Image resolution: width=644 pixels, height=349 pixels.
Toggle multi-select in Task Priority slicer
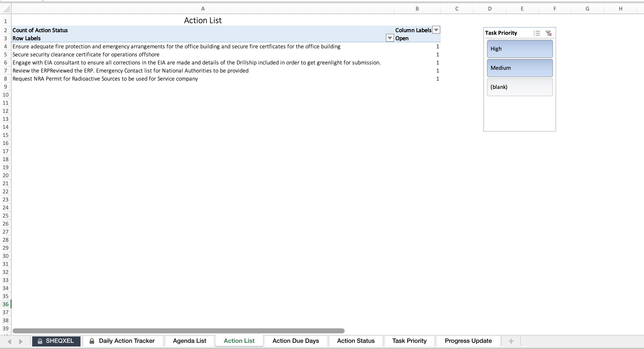click(536, 33)
